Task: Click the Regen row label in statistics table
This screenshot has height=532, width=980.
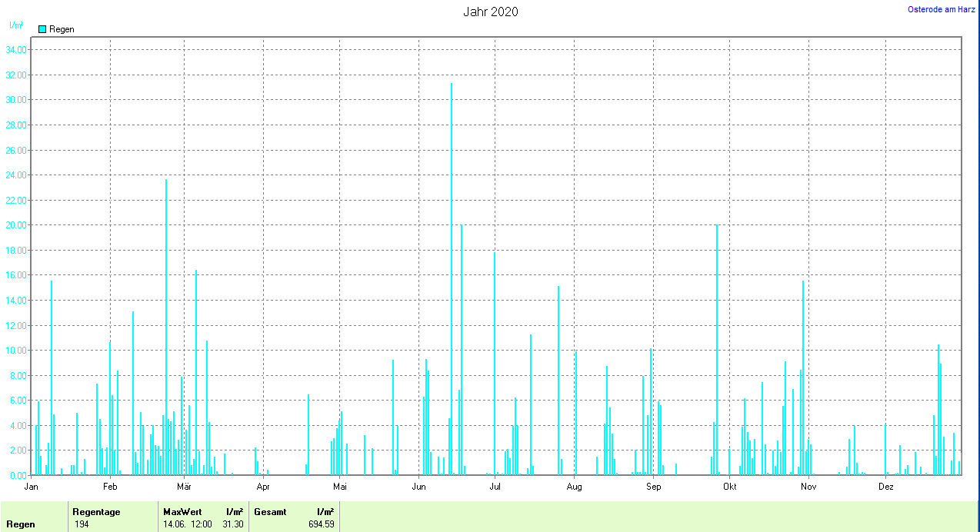Action: (x=20, y=524)
